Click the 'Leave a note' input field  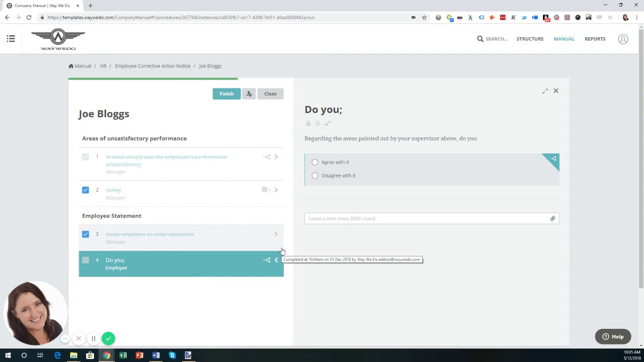click(432, 219)
